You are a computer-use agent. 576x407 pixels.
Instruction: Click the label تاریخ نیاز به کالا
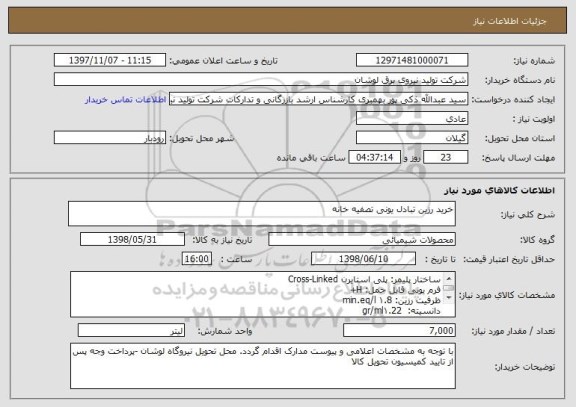coord(222,240)
